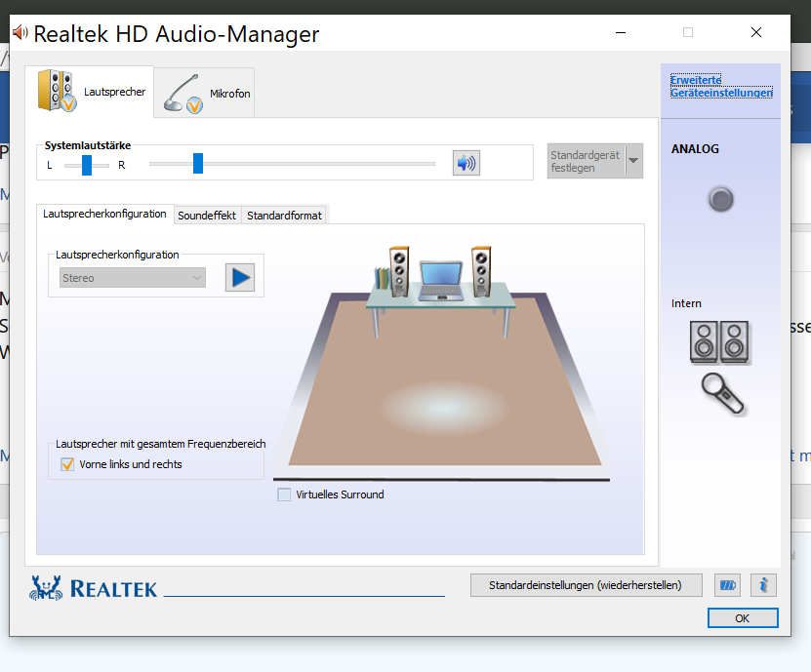Show the information icon dialog
This screenshot has height=672, width=811.
763,585
